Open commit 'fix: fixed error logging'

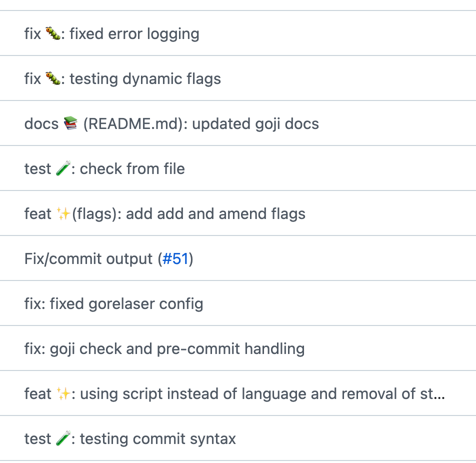point(111,33)
